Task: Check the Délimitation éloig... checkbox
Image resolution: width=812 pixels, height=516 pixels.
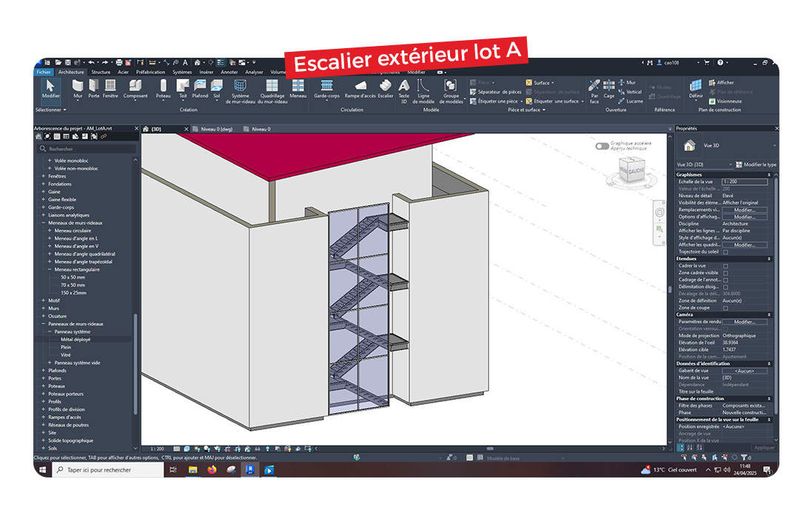Action: [x=725, y=287]
